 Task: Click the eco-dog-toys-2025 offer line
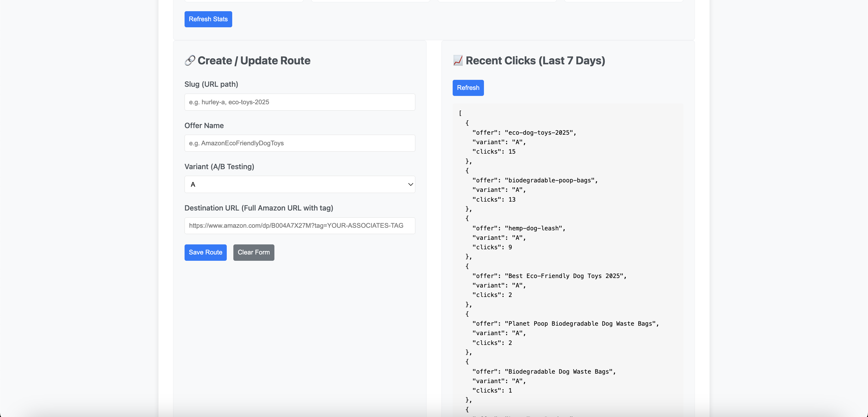(524, 132)
